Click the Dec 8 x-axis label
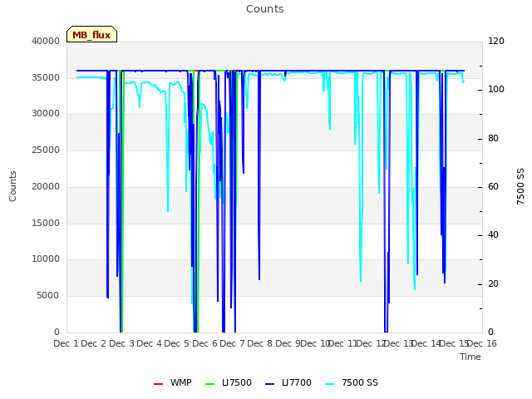This screenshot has width=532, height=399. click(260, 343)
